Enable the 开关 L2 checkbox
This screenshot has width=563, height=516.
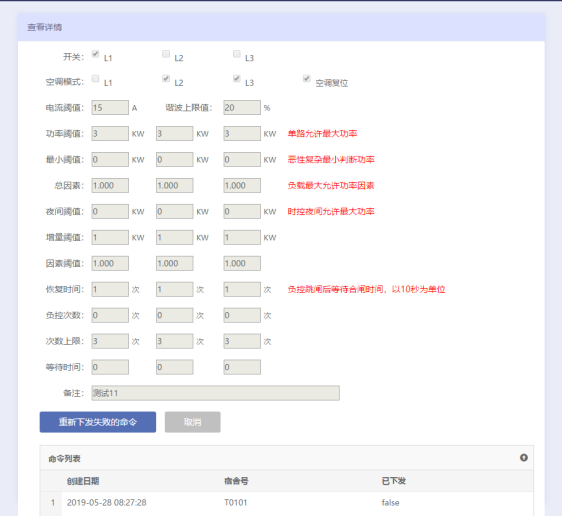166,54
